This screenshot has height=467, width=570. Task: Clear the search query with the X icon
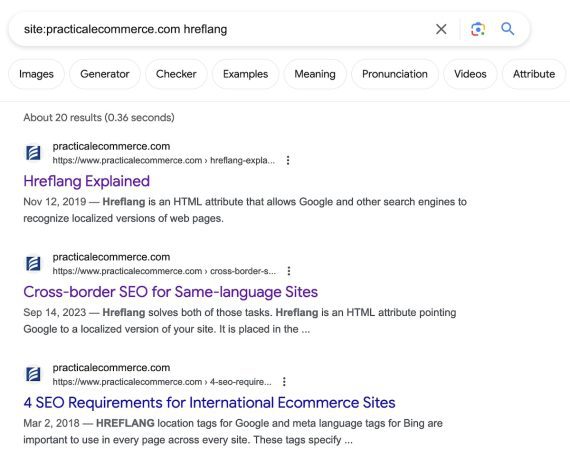click(441, 29)
